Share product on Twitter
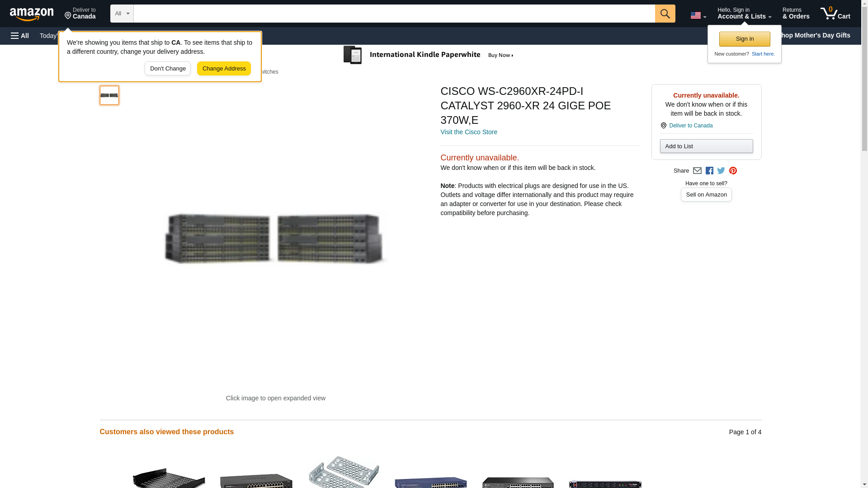 [721, 171]
